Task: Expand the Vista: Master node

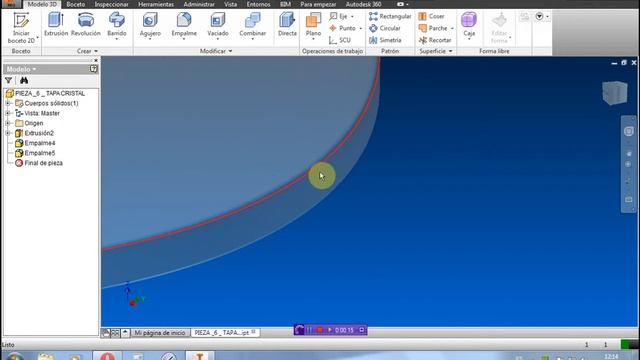Action: 7,113
